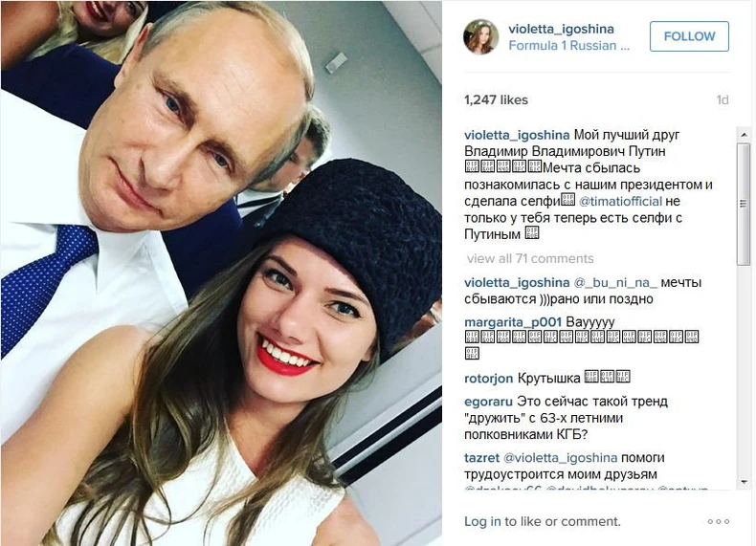Click the scrollbar down arrow in comments

pos(744,482)
